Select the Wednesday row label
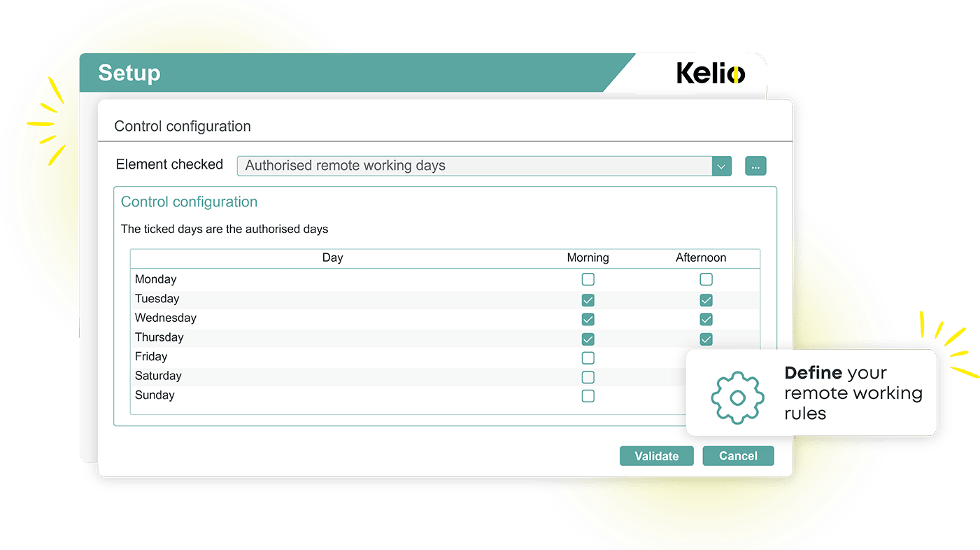Screen dimensions: 980x550 [165, 318]
